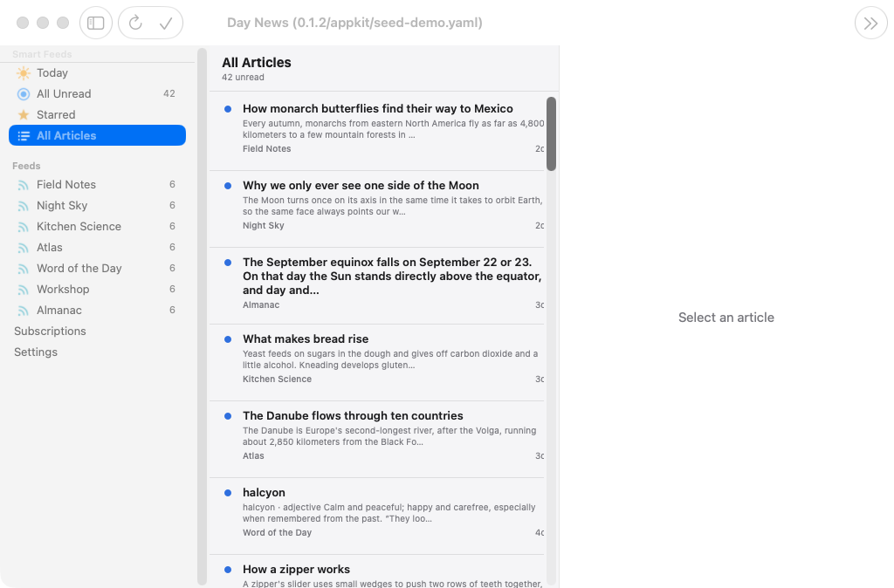Click the list icon in All Articles row
This screenshot has height=588, width=894.
24,135
